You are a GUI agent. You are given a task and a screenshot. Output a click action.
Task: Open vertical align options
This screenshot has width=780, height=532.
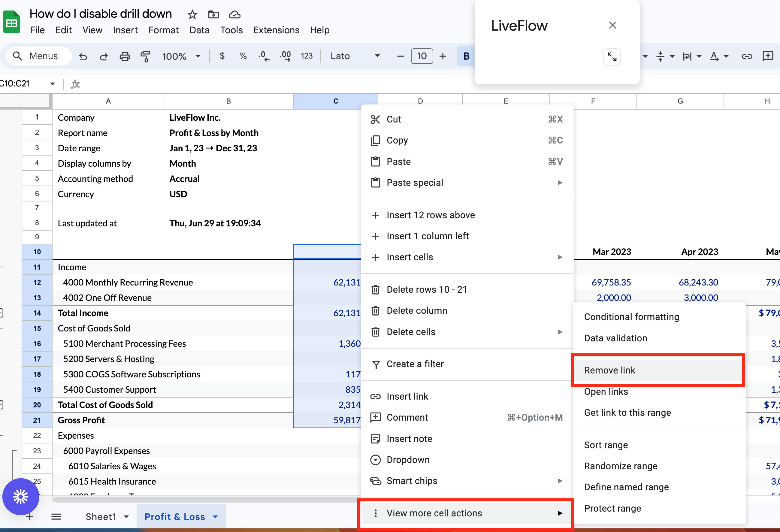pyautogui.click(x=664, y=56)
